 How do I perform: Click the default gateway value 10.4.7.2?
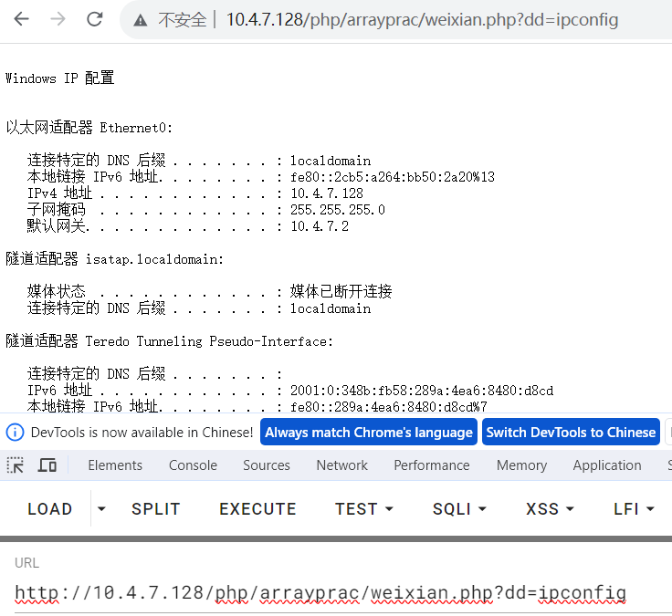(320, 225)
